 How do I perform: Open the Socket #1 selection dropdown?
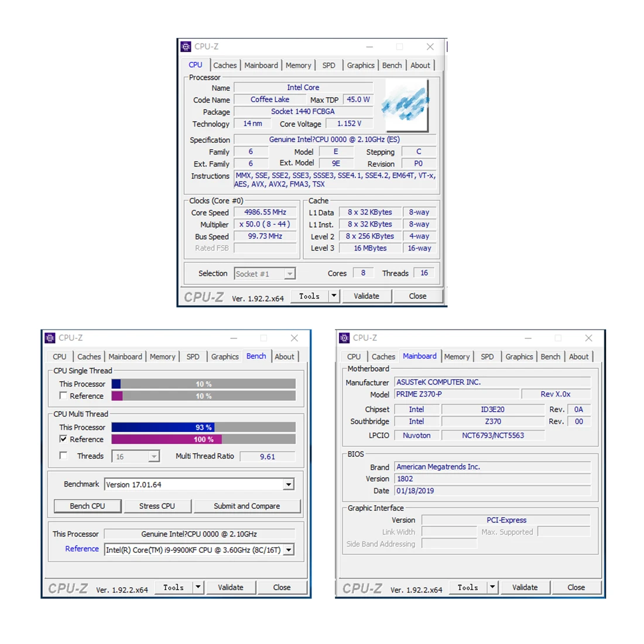[290, 273]
